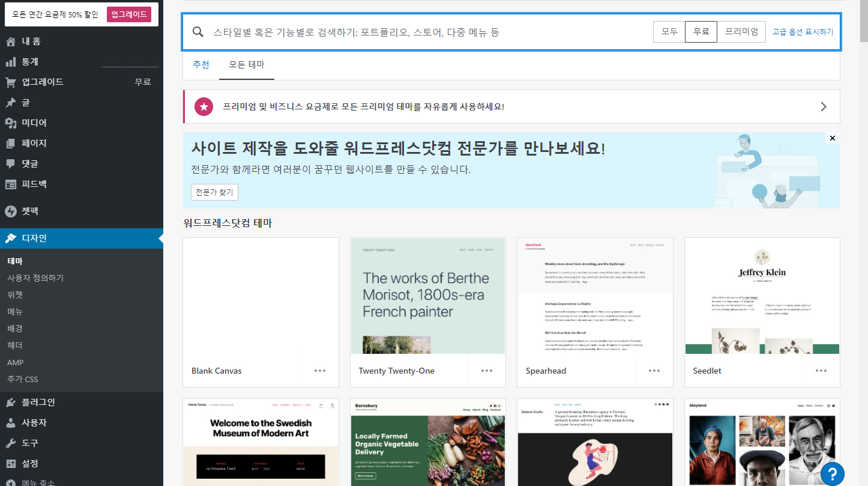Viewport: 868px width, 486px height.
Task: Open the Blank Canvas theme thumbnail
Action: 261,296
